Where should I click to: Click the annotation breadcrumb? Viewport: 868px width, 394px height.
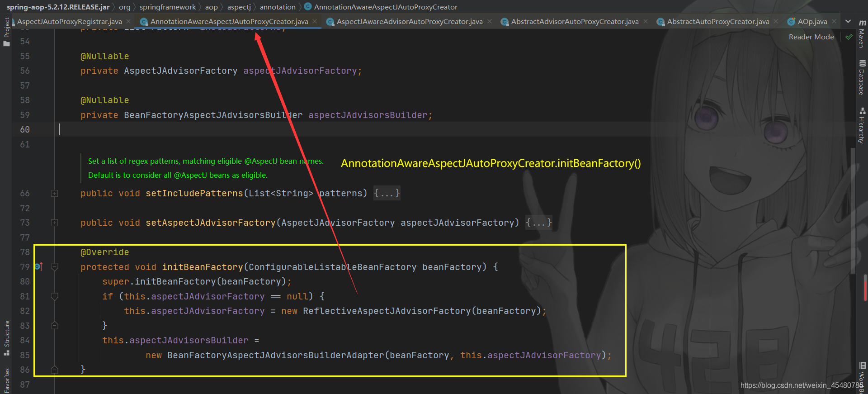[278, 7]
